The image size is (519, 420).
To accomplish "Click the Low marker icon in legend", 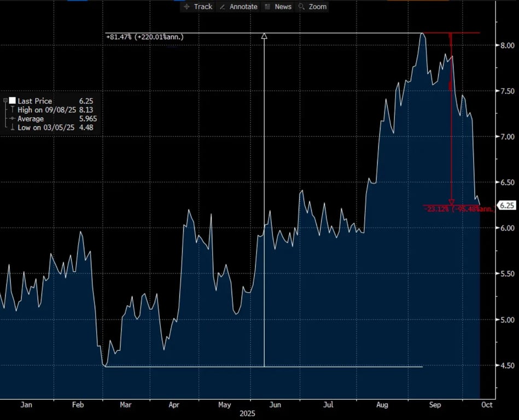I will 13,127.
